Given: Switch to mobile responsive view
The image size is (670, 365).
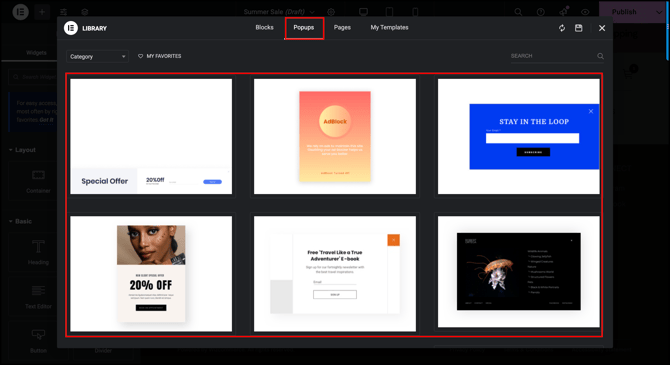Looking at the screenshot, I should click(415, 12).
